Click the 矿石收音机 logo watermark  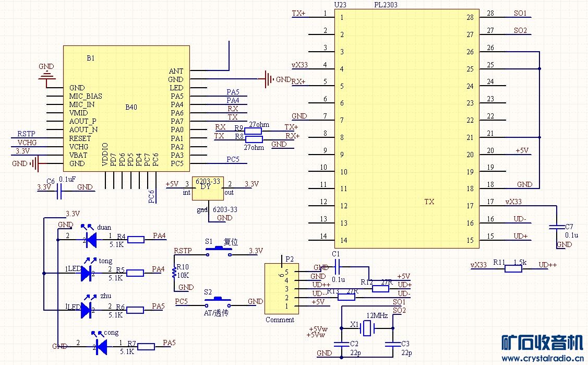pos(542,343)
